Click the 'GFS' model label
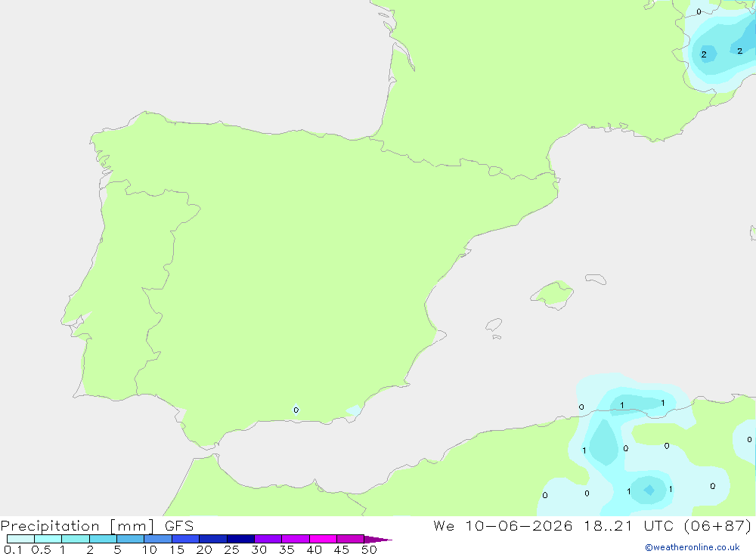The image size is (756, 554). point(179,526)
